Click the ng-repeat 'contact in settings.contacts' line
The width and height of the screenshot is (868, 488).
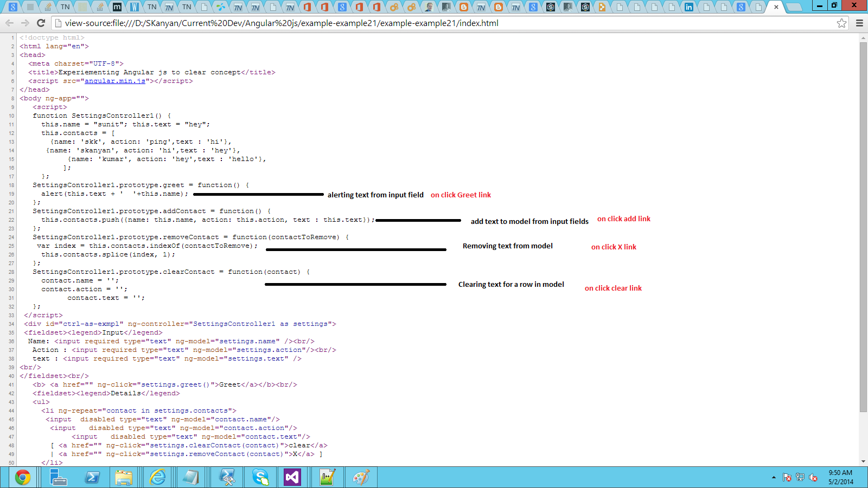139,410
